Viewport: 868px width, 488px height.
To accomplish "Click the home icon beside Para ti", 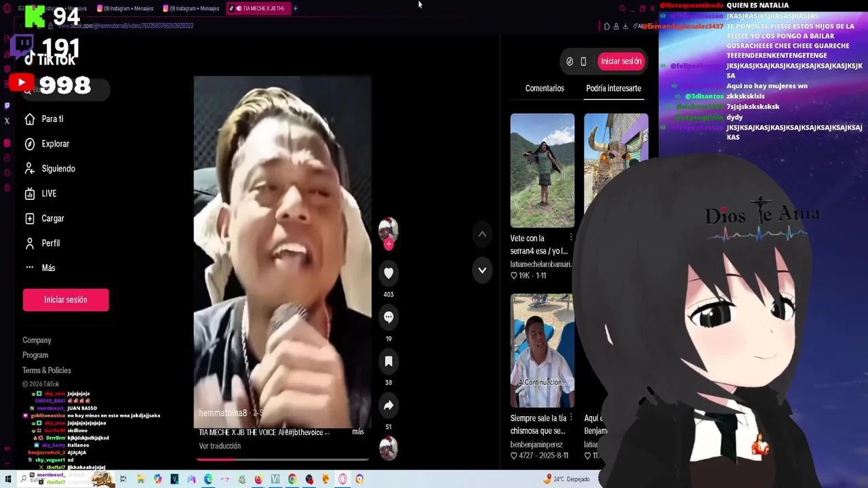I will click(x=29, y=119).
